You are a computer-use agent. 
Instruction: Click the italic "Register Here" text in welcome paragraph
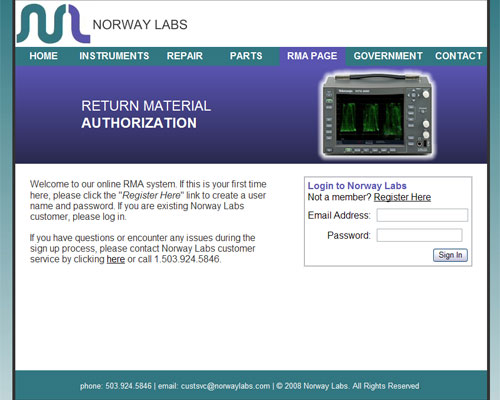click(x=151, y=195)
